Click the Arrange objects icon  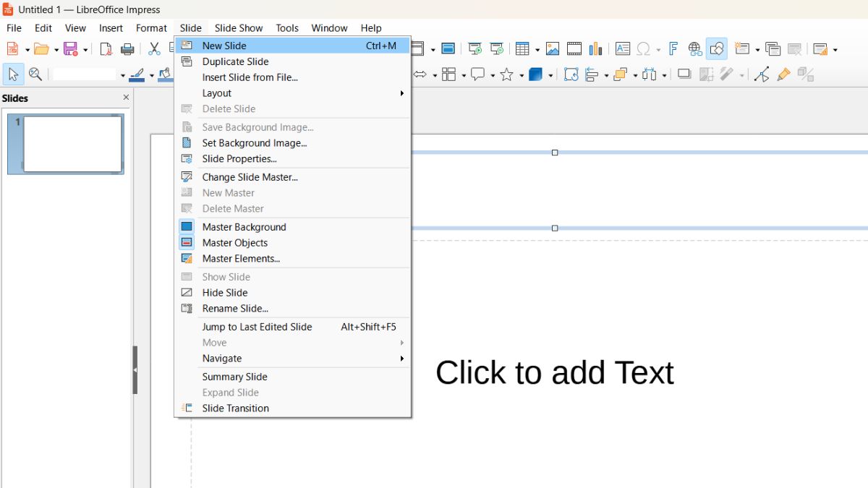(620, 74)
